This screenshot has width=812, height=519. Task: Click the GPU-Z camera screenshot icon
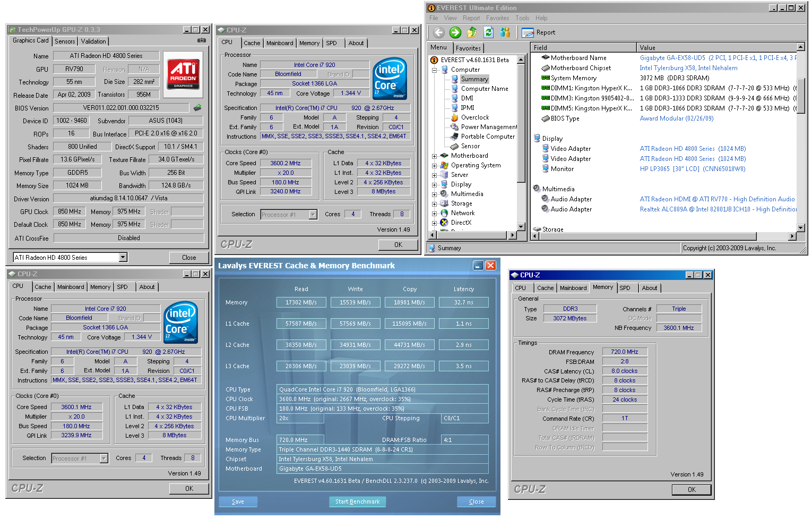[x=202, y=40]
